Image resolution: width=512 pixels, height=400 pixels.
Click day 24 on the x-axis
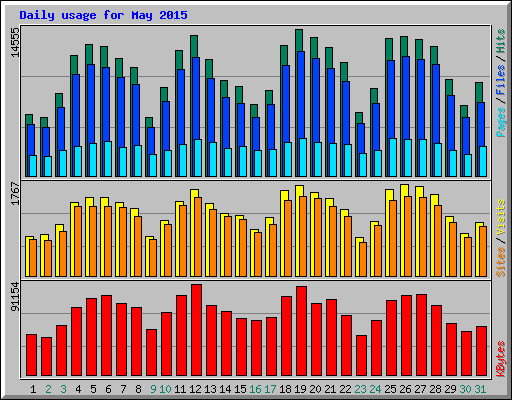375,389
